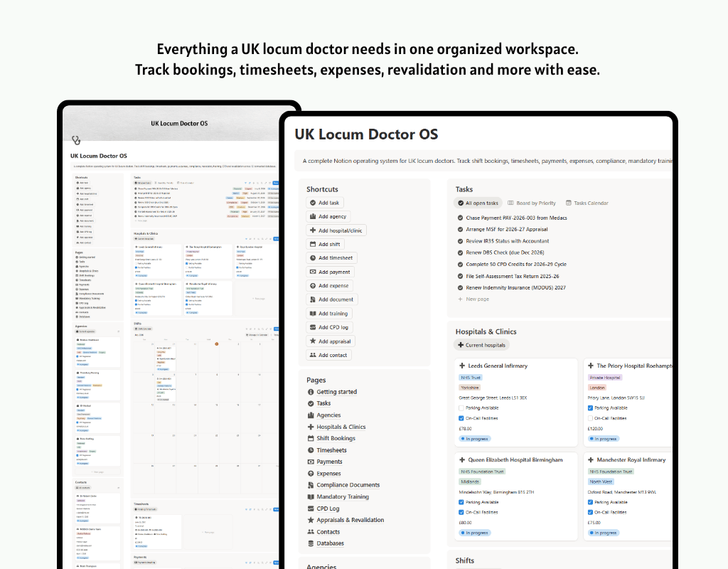The width and height of the screenshot is (728, 569).
Task: Click check icon beside File Self-Assessment Tax Return
Action: [x=460, y=276]
